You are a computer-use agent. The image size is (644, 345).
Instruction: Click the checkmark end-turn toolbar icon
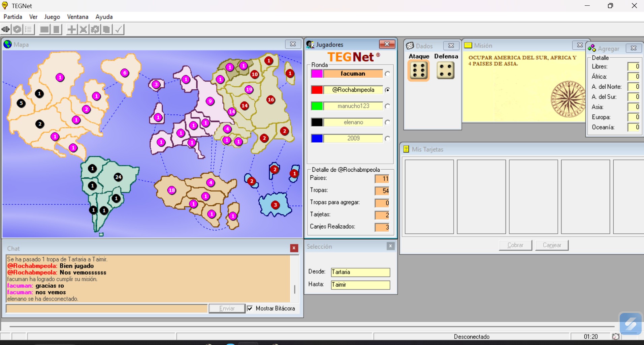click(118, 30)
